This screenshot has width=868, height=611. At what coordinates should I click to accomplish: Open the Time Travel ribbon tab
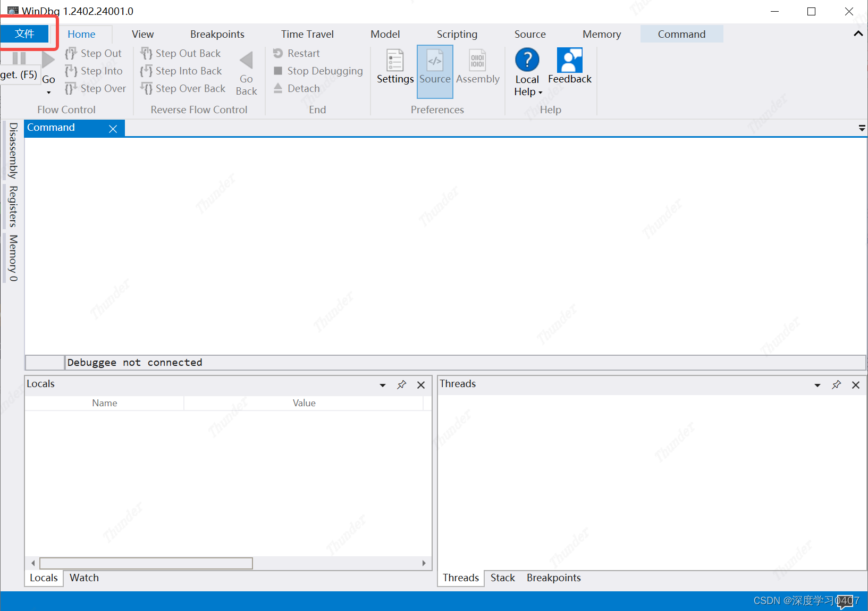click(307, 34)
